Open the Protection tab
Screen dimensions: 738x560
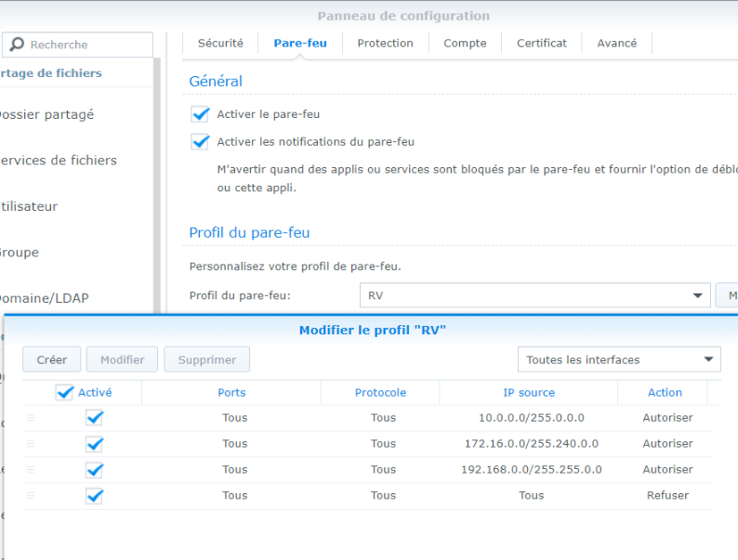click(385, 43)
